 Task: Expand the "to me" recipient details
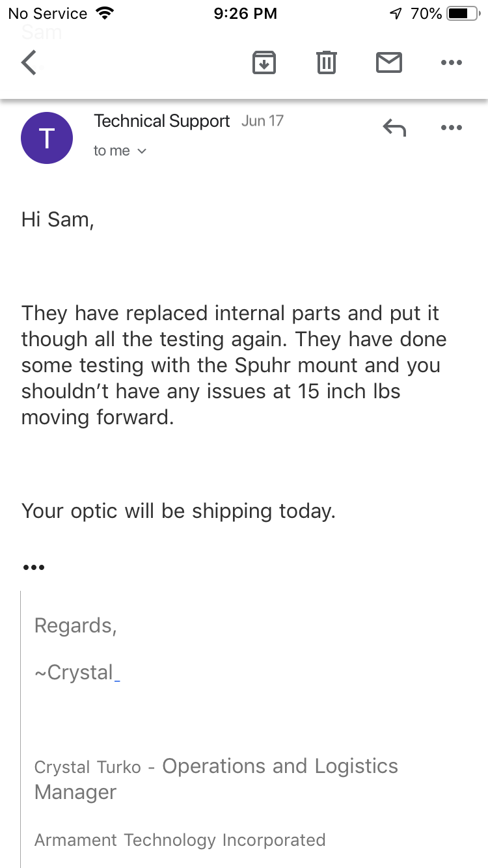pyautogui.click(x=120, y=151)
